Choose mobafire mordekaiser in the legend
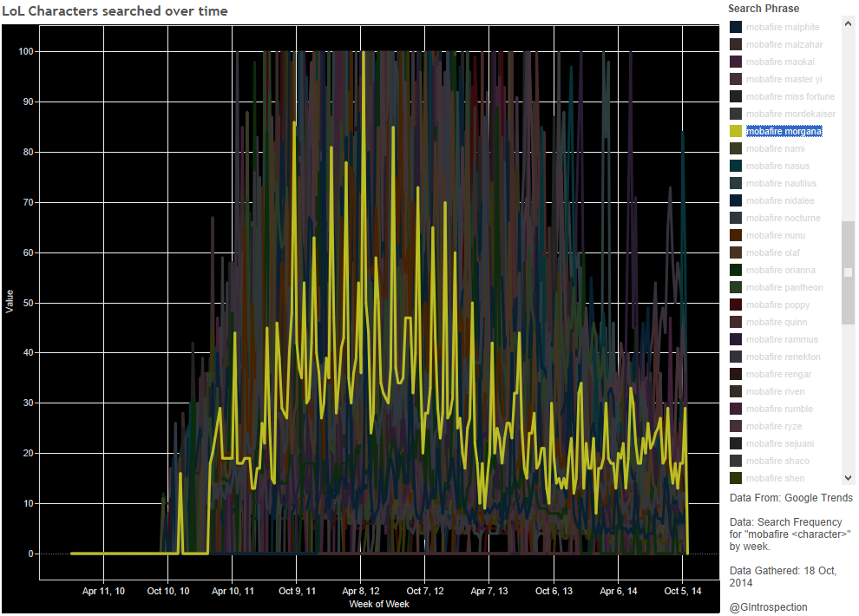The width and height of the screenshot is (859, 616). (790, 114)
